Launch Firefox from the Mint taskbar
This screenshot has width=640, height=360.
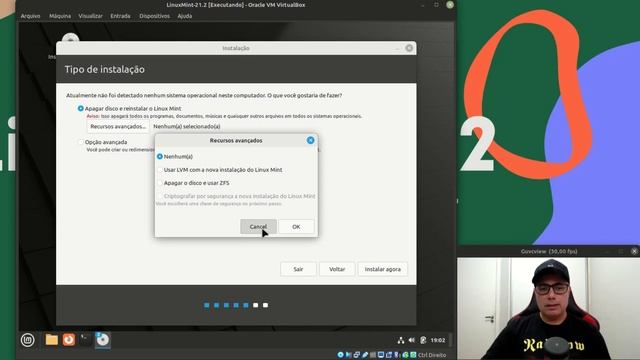pos(69,340)
